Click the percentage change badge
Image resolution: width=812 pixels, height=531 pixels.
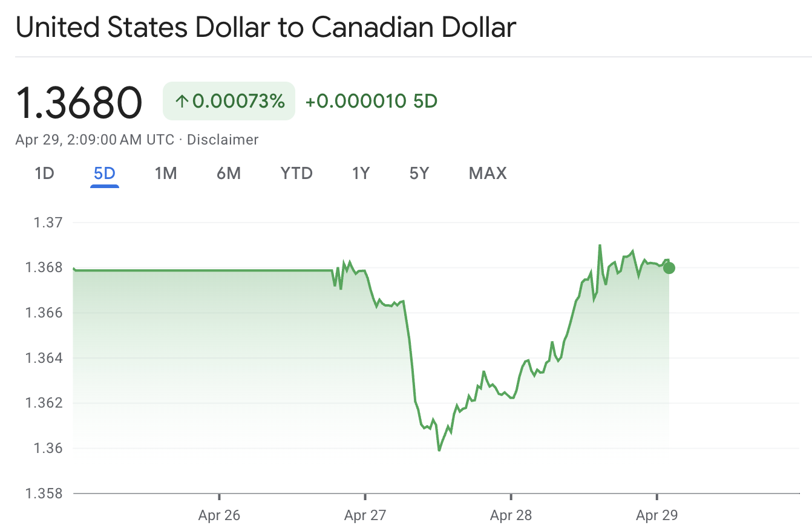[x=229, y=101]
